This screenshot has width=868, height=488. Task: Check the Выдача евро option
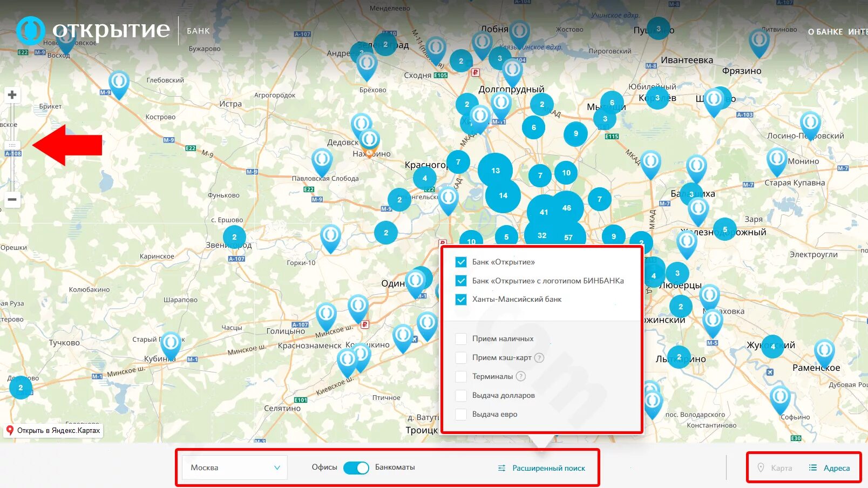pyautogui.click(x=461, y=414)
